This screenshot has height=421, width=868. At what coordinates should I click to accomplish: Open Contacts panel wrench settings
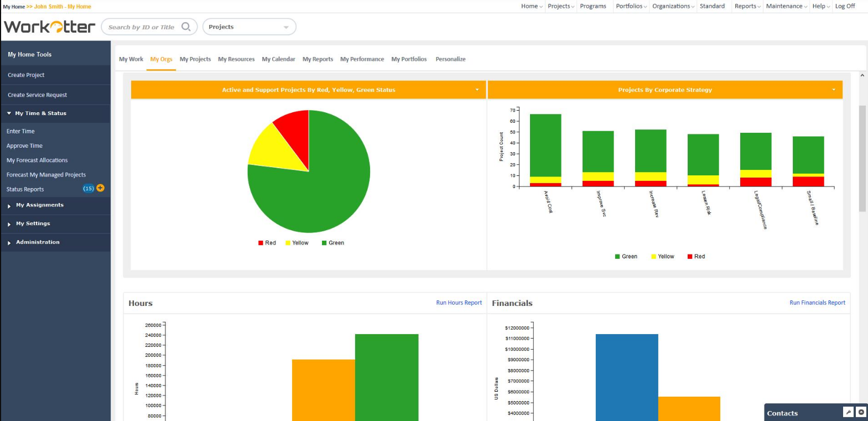tap(848, 412)
